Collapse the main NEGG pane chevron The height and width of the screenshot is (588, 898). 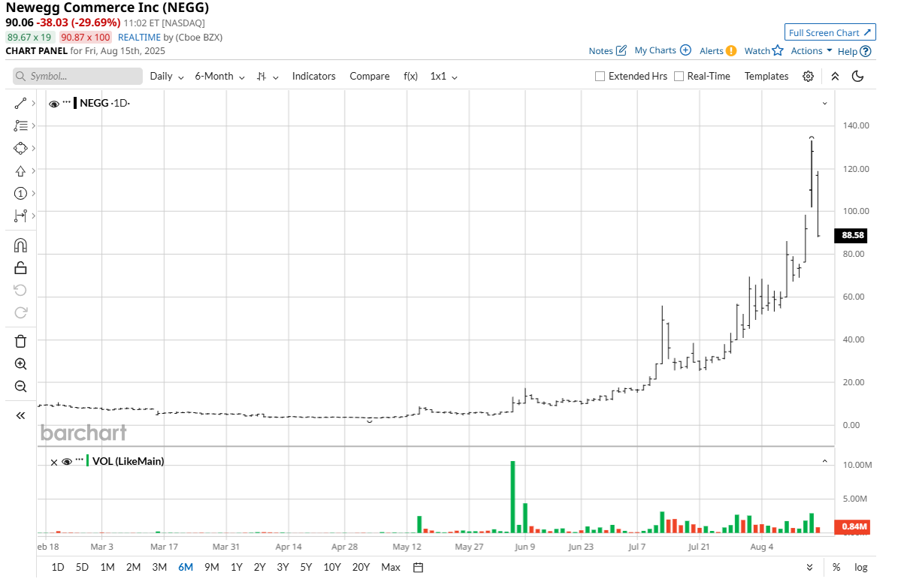tap(824, 104)
